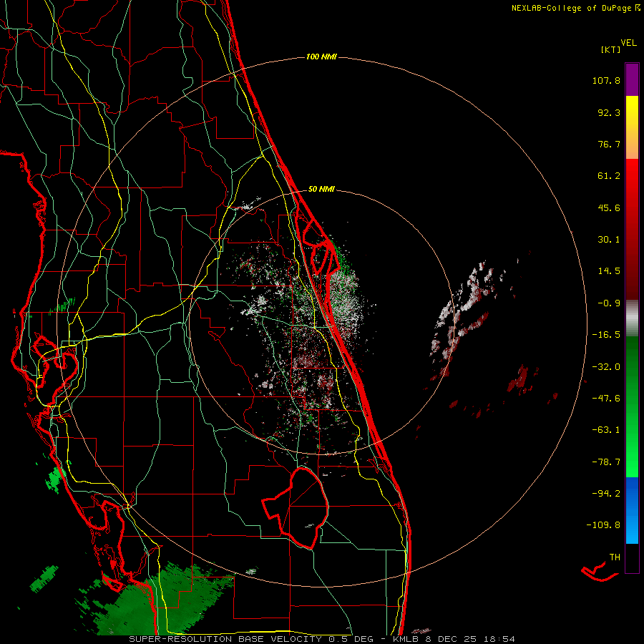This screenshot has height=644, width=644.
Task: Click the Lake Okeechobee thick red outline
Action: click(296, 508)
